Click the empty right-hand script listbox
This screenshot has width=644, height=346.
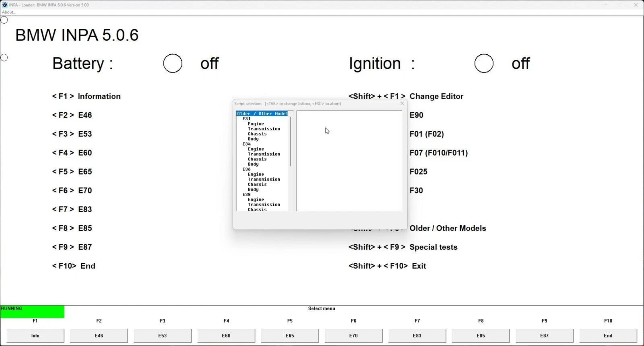coord(349,161)
